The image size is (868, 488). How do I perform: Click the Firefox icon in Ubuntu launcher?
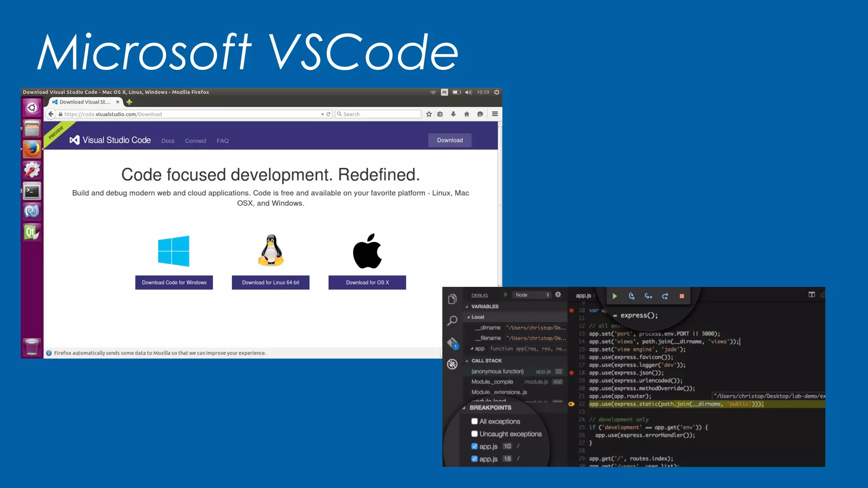click(32, 149)
